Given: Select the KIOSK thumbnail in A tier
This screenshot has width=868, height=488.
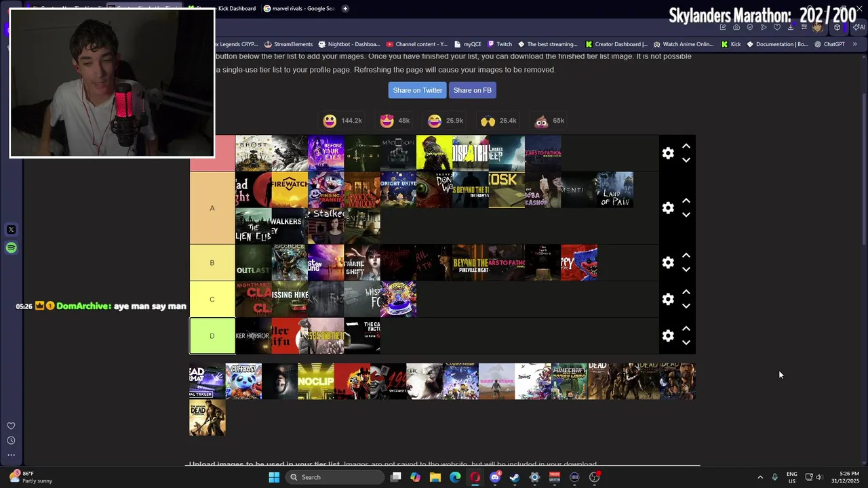Looking at the screenshot, I should coord(507,190).
